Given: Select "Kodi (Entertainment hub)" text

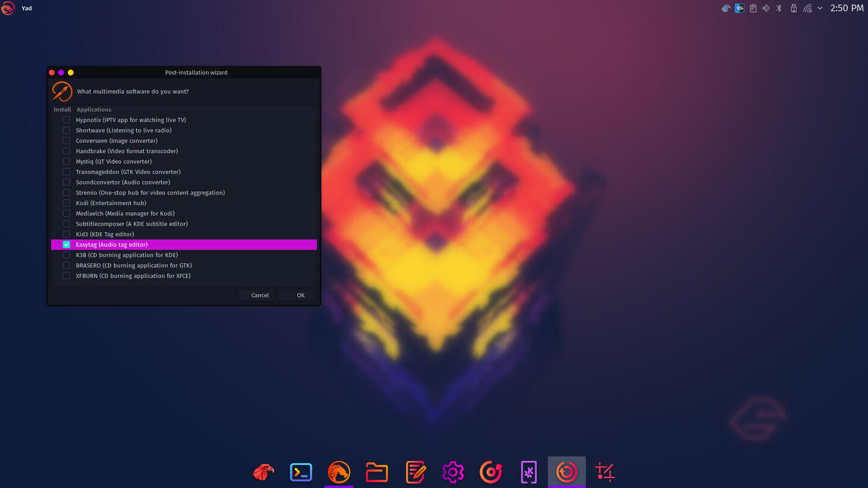Looking at the screenshot, I should coord(111,203).
